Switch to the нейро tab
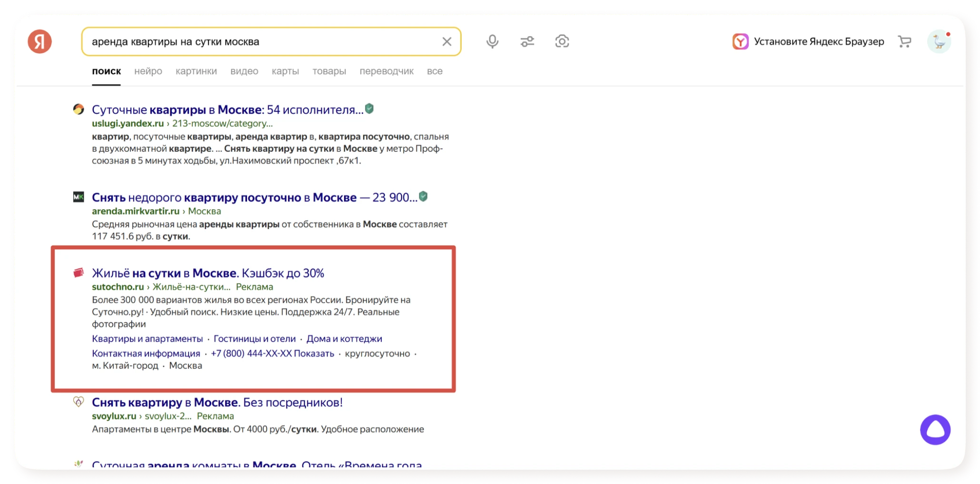Screen dimensions: 980x484 (x=148, y=71)
